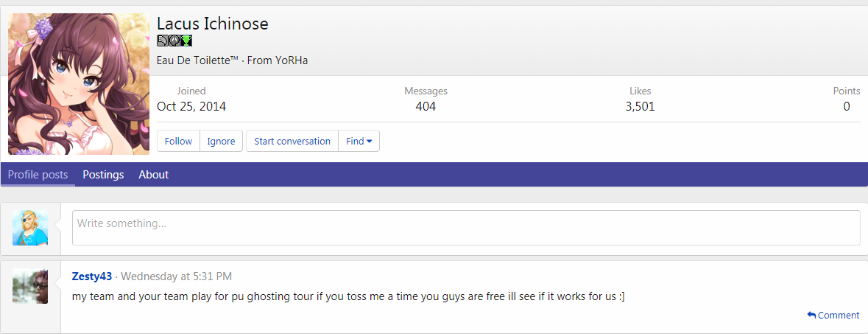Screen dimensions: 868x334
Task: Click the green trophy badge icon
Action: [x=187, y=41]
